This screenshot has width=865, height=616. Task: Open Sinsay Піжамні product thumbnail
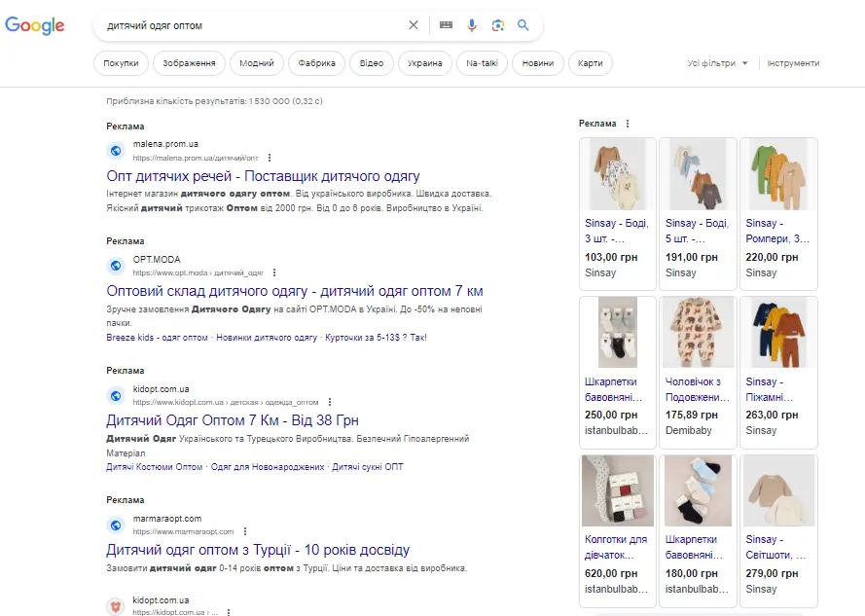pos(778,332)
